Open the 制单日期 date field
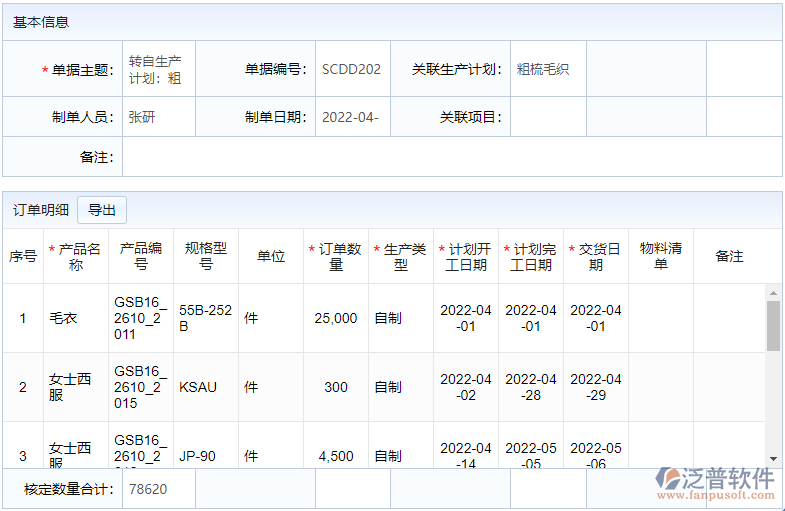785x511 pixels. pyautogui.click(x=352, y=117)
